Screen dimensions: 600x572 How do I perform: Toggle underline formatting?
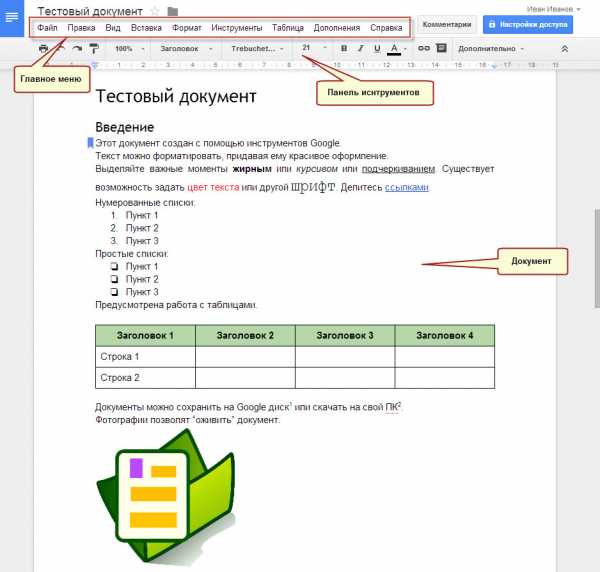click(x=377, y=49)
